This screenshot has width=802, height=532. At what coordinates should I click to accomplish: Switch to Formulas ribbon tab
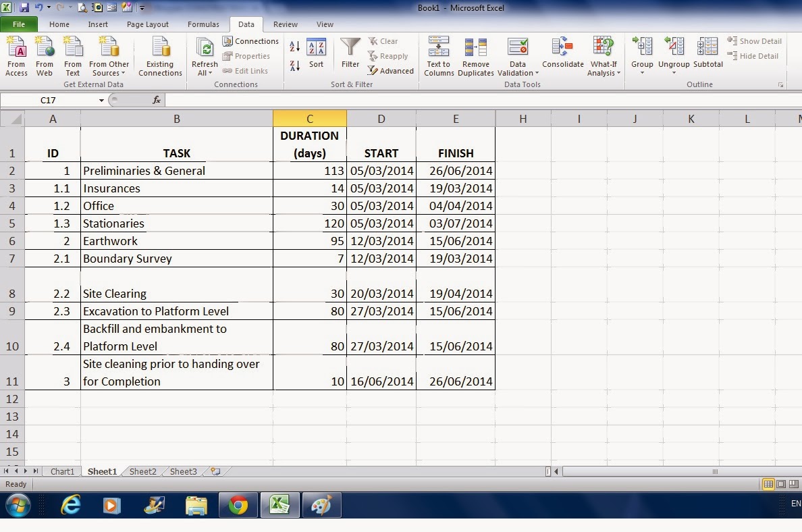(x=203, y=24)
